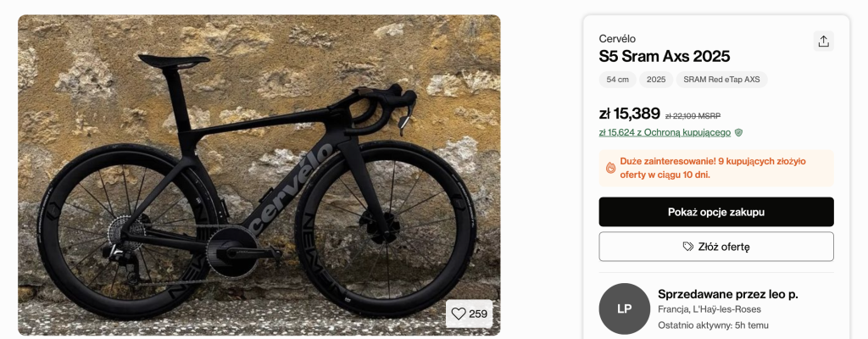Click the green shield icon for buyer protection
Viewport: 868px width, 339px height.
(x=739, y=132)
